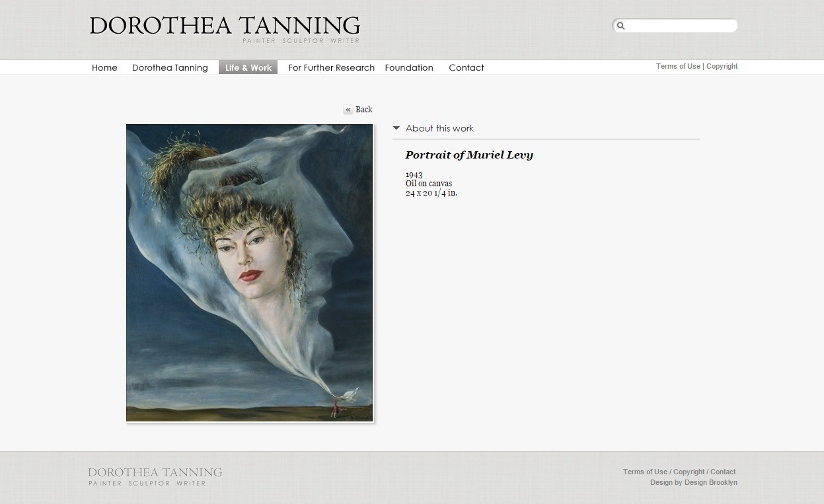Open For Further Research menu

(x=331, y=67)
